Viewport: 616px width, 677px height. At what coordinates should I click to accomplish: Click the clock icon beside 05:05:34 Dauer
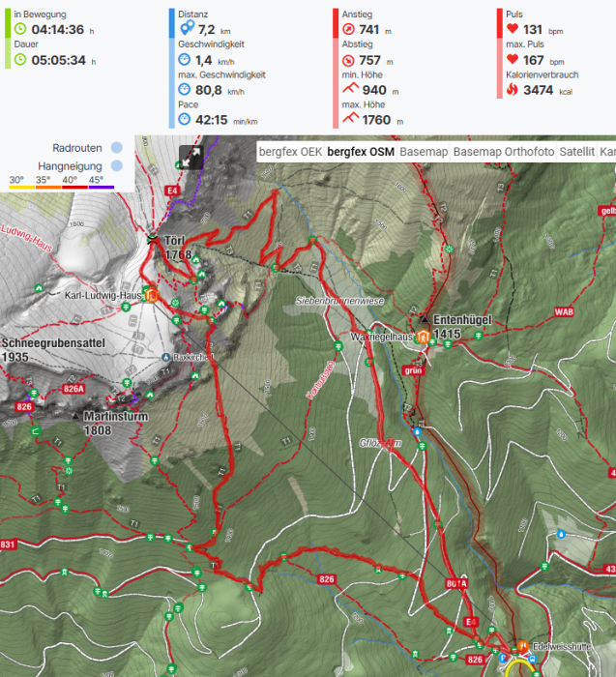(x=20, y=59)
